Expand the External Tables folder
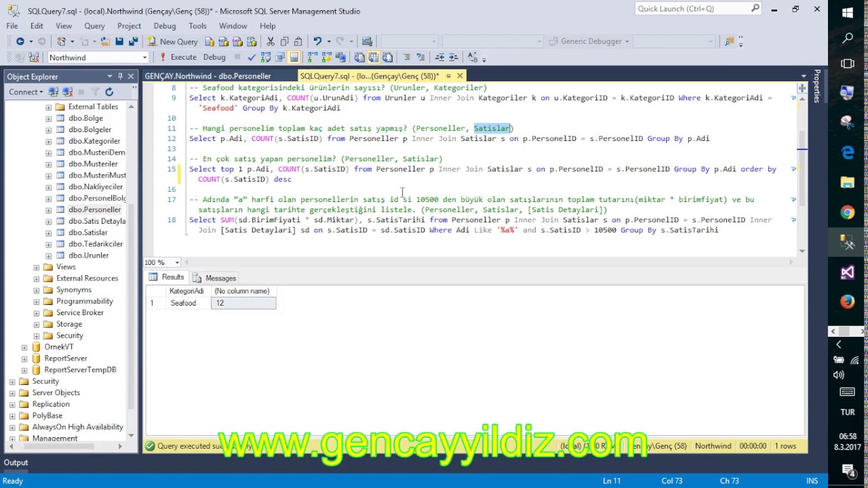Screen dimensions: 868x488 click(x=48, y=107)
